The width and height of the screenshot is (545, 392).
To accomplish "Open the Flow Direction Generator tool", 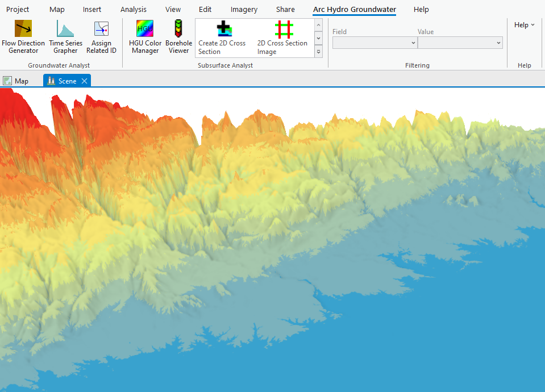I will (x=23, y=37).
